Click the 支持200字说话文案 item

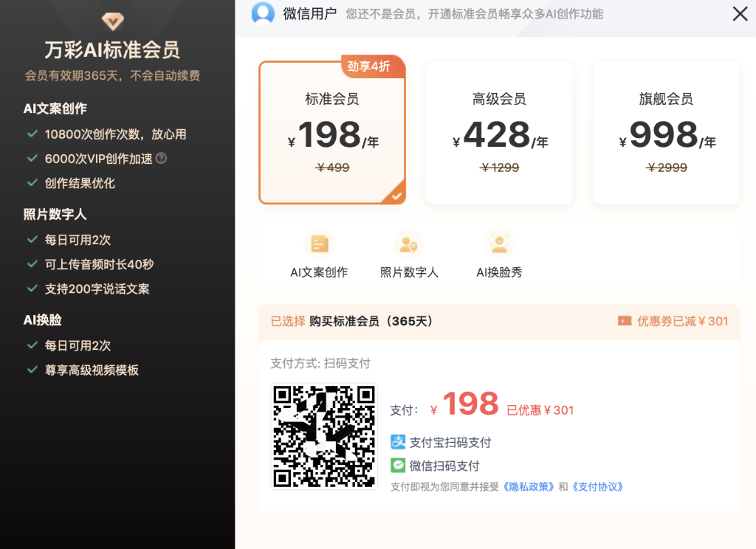pyautogui.click(x=97, y=289)
